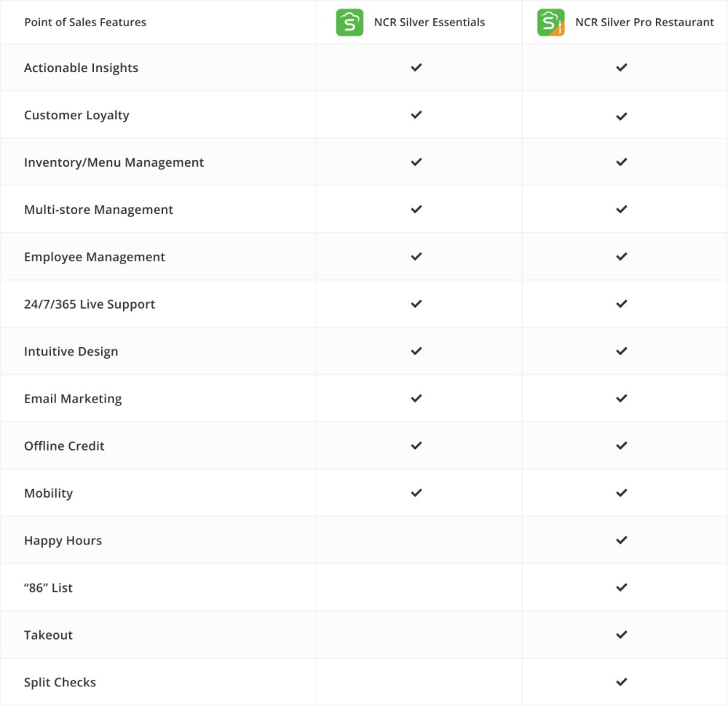
Task: Click Essentials checkmark for Mobility
Action: pos(416,493)
